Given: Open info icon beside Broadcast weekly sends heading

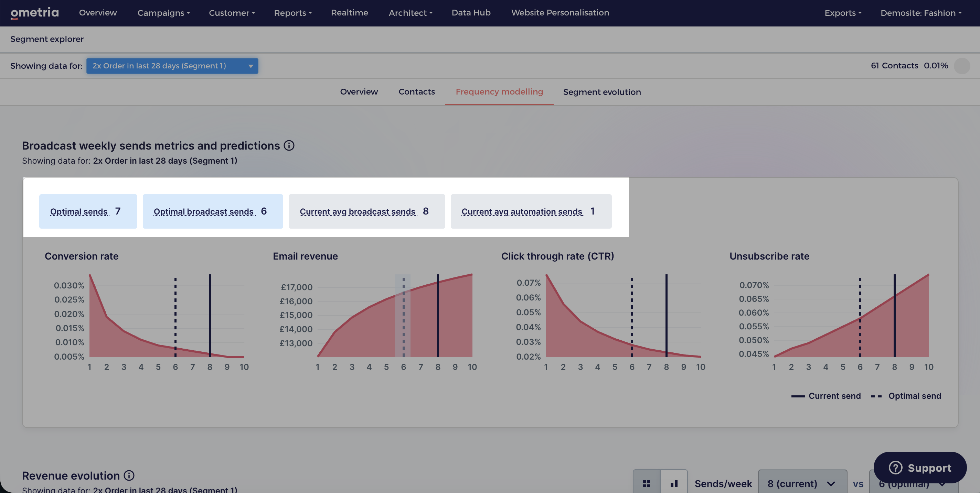Looking at the screenshot, I should click(x=289, y=145).
